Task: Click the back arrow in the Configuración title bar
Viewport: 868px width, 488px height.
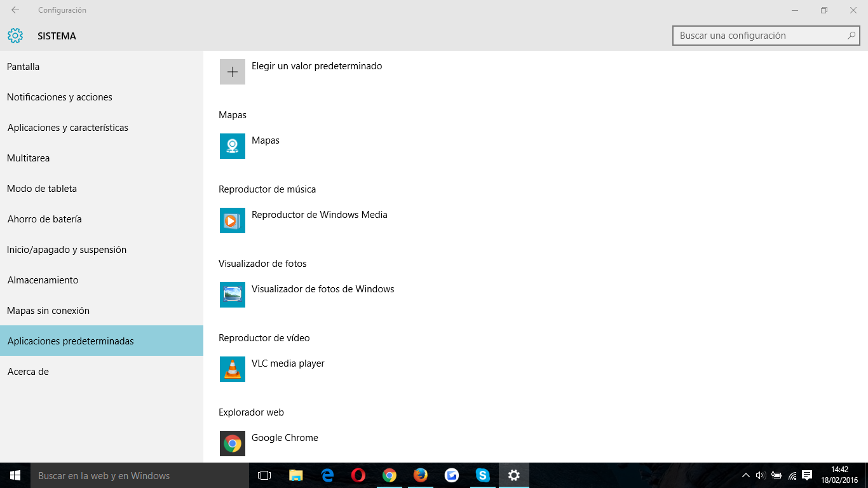Action: pos(15,10)
